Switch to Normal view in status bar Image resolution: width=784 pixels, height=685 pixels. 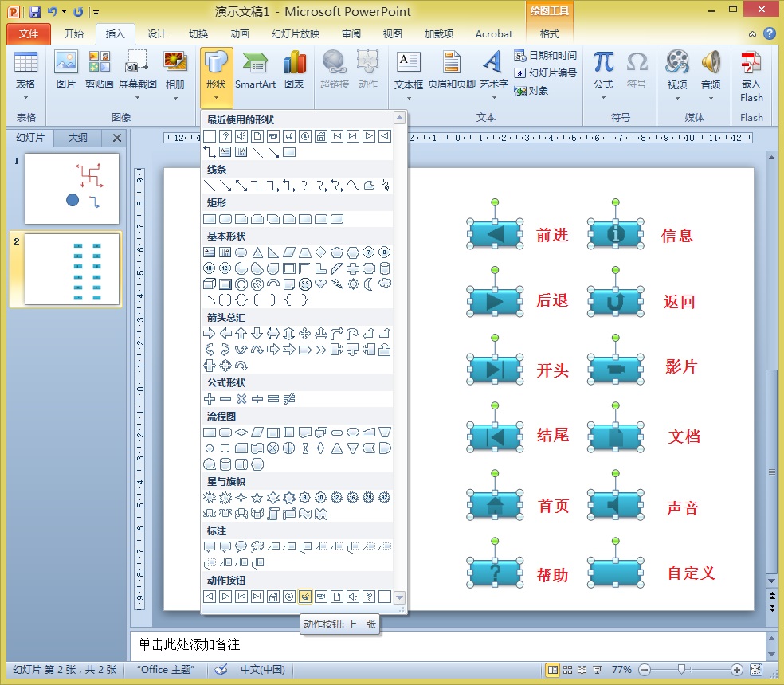pyautogui.click(x=552, y=670)
